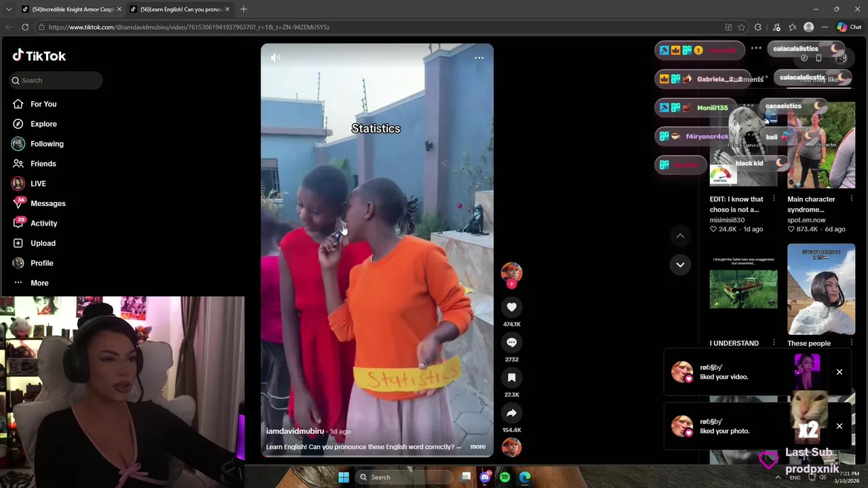868x488 pixels.
Task: Toggle system volume icon in tray
Action: pyautogui.click(x=823, y=477)
